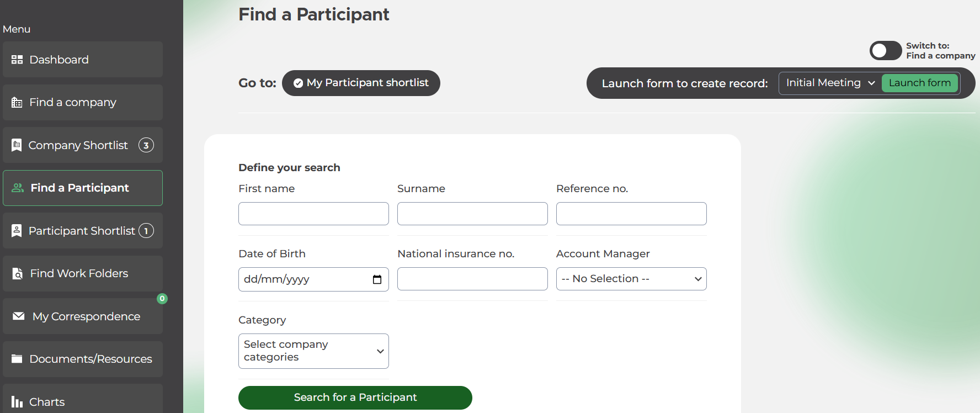Screen dimensions: 980x413
Task: Click the Find Work Folders document icon
Action: click(x=18, y=273)
